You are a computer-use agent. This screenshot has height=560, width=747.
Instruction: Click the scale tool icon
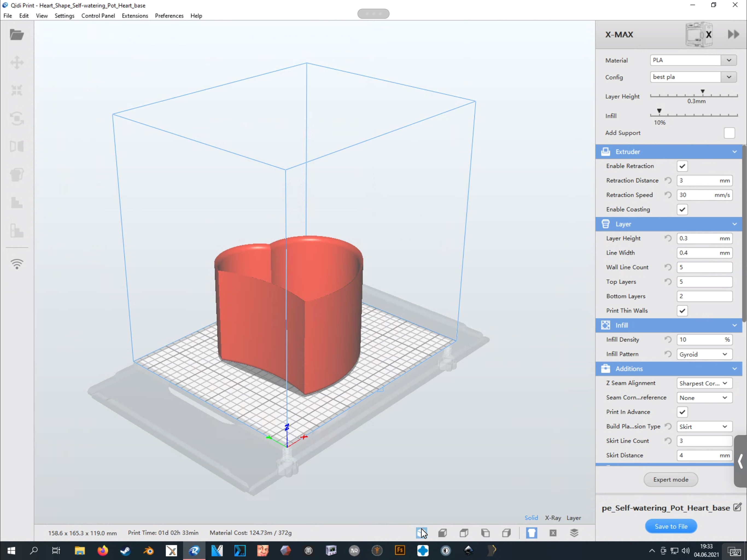click(16, 89)
